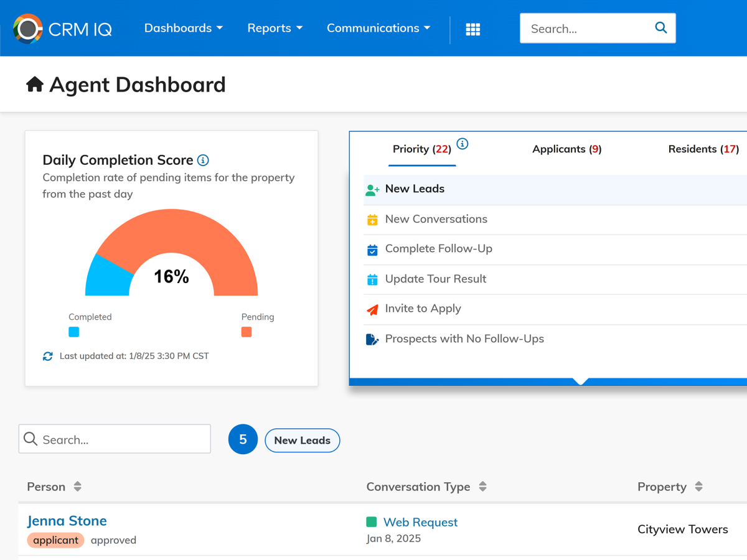Open the Reports dropdown

click(275, 28)
